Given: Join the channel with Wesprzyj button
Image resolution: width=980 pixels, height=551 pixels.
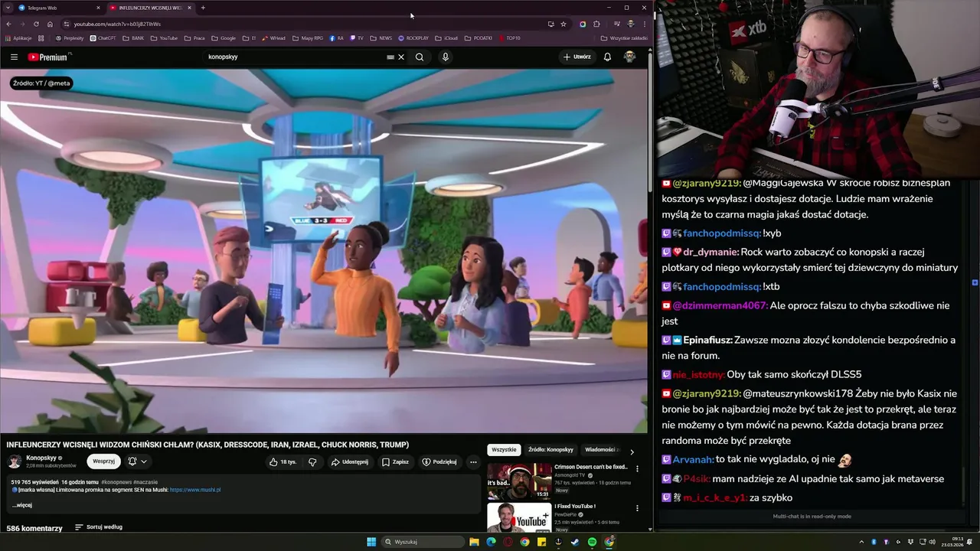Looking at the screenshot, I should tap(103, 461).
